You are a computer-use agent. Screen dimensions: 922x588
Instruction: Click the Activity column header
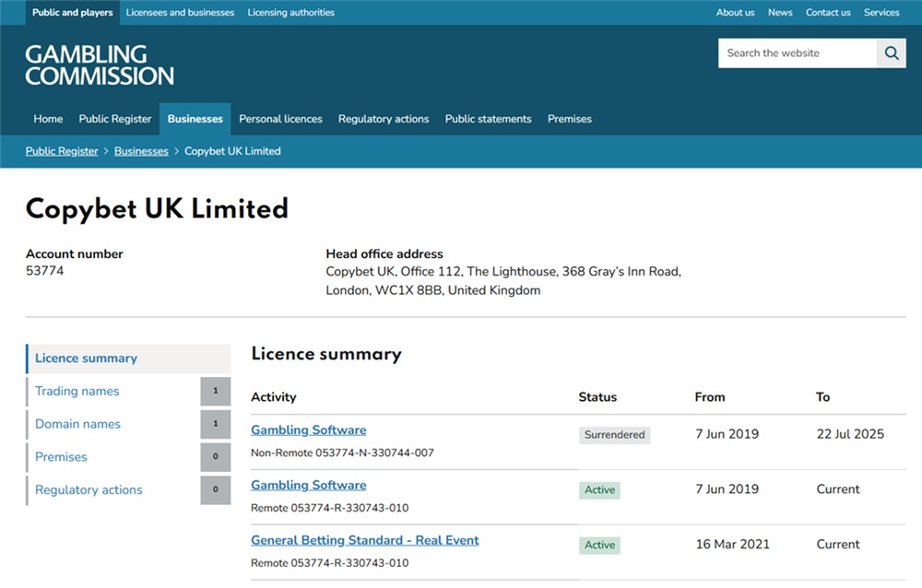274,397
